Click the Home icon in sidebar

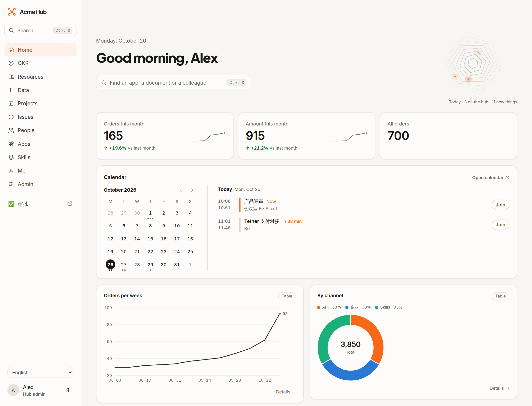tap(11, 50)
